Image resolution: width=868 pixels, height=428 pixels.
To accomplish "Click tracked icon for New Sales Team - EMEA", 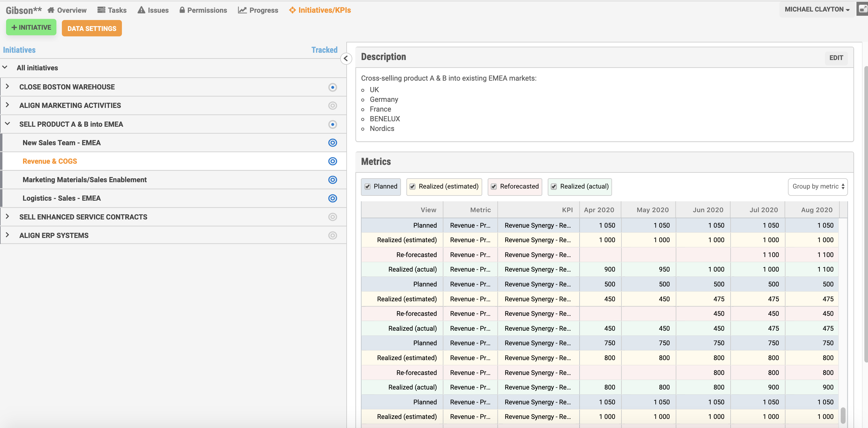I will (332, 143).
